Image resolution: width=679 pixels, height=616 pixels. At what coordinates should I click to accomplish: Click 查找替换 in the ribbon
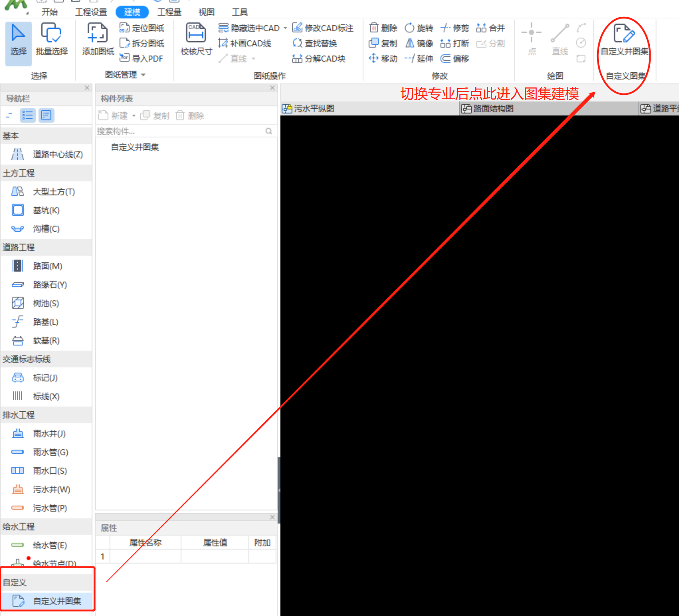click(315, 43)
